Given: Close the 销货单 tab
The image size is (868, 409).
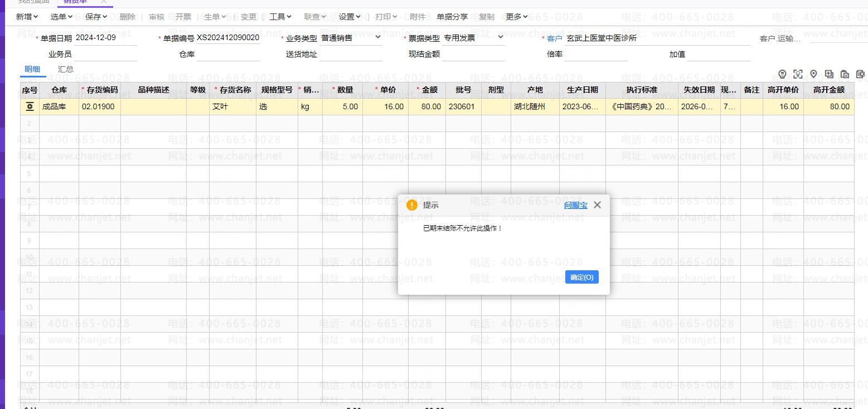Looking at the screenshot, I should tap(104, 2).
